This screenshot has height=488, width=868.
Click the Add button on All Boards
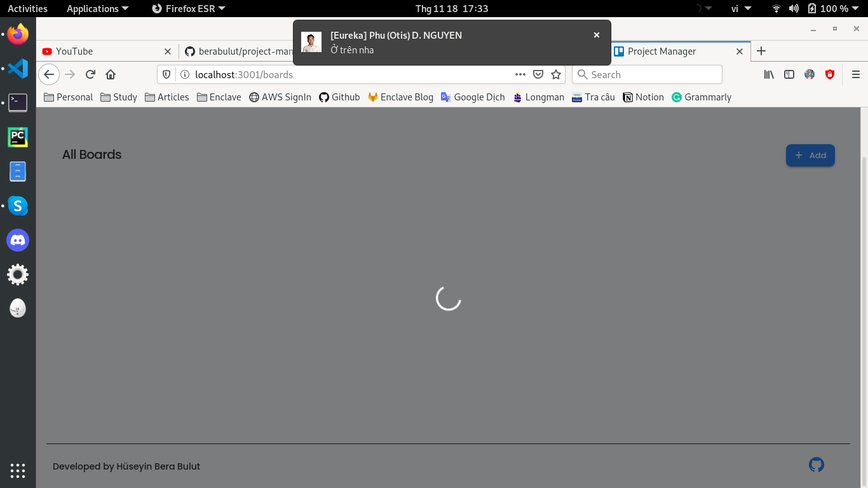point(810,155)
